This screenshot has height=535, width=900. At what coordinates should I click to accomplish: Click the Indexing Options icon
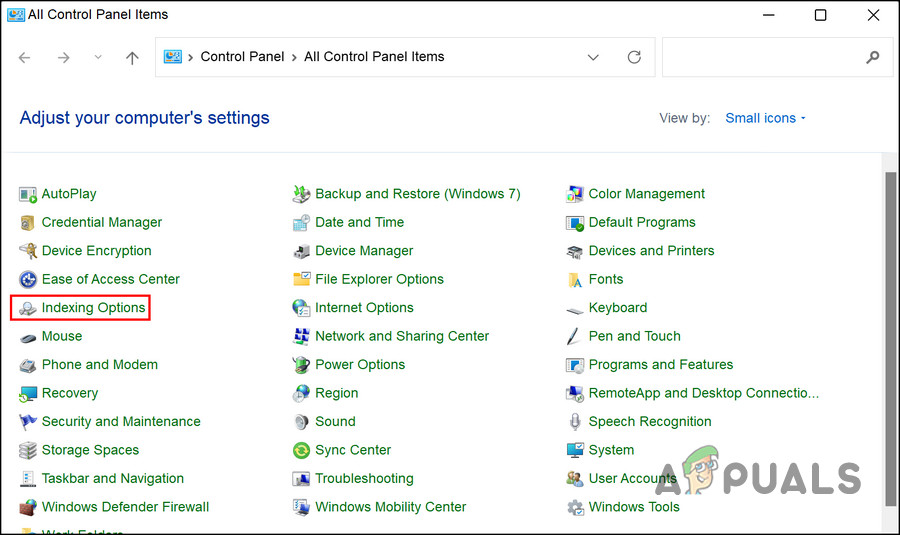coord(28,308)
